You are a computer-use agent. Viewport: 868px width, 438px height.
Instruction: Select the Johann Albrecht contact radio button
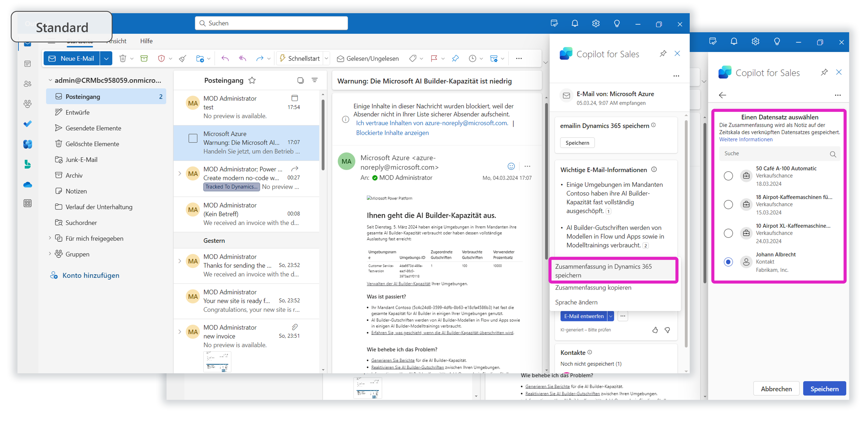coord(728,262)
